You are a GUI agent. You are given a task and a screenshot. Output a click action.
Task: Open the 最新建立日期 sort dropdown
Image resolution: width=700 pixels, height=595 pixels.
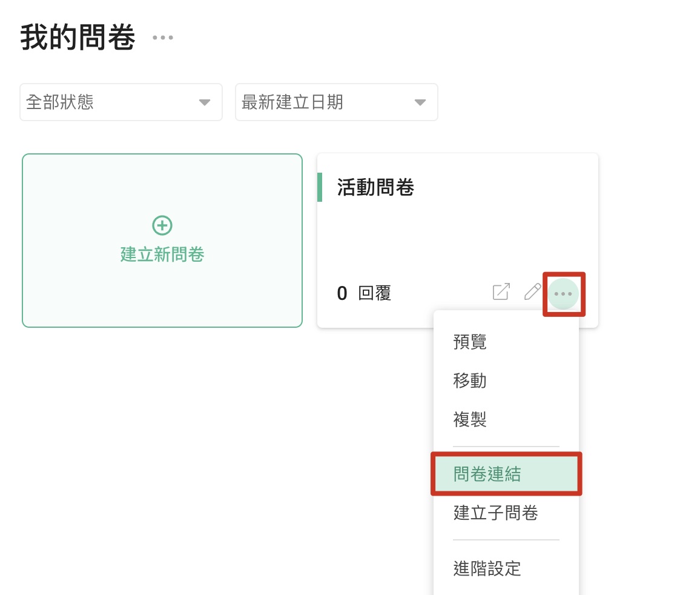[x=336, y=102]
